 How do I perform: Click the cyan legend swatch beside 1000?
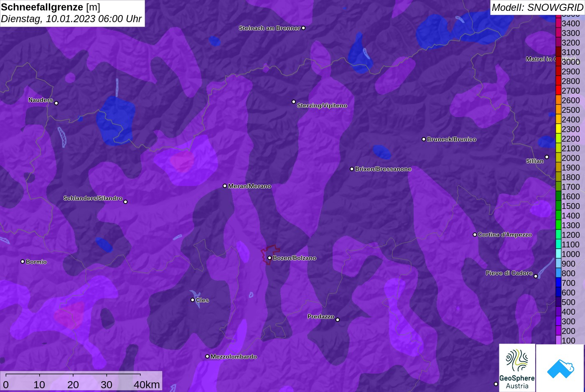tap(558, 254)
